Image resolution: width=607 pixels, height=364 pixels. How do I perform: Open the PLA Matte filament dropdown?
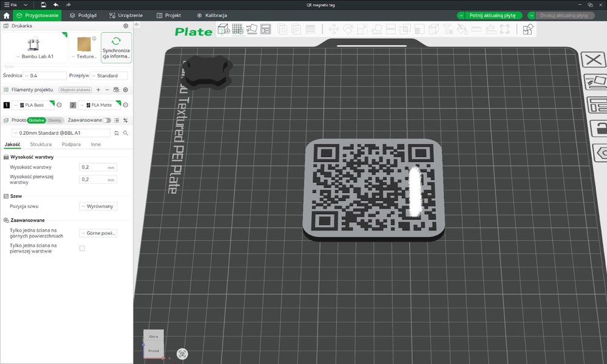[100, 105]
